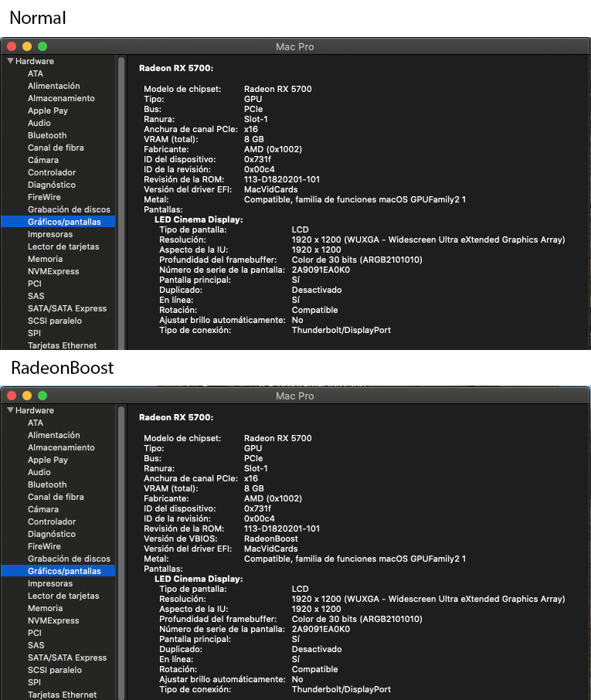Open Bluetooth in the RadeonBoost window sidebar

(47, 484)
